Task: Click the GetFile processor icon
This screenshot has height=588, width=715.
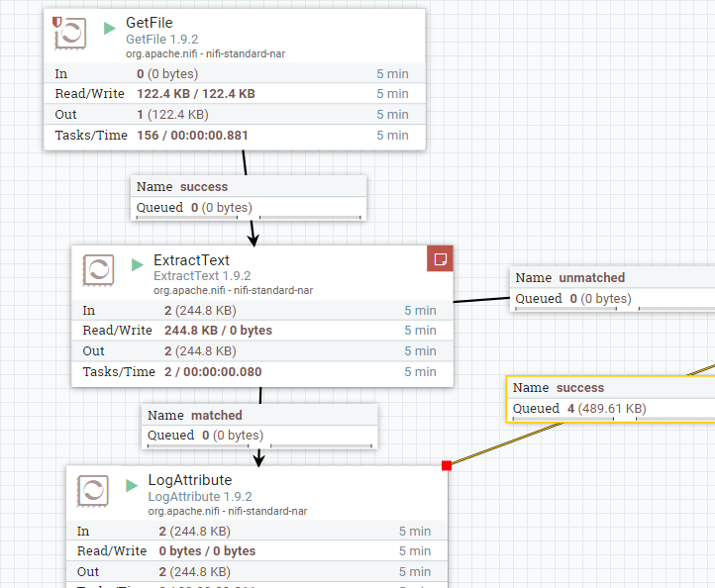Action: click(71, 34)
